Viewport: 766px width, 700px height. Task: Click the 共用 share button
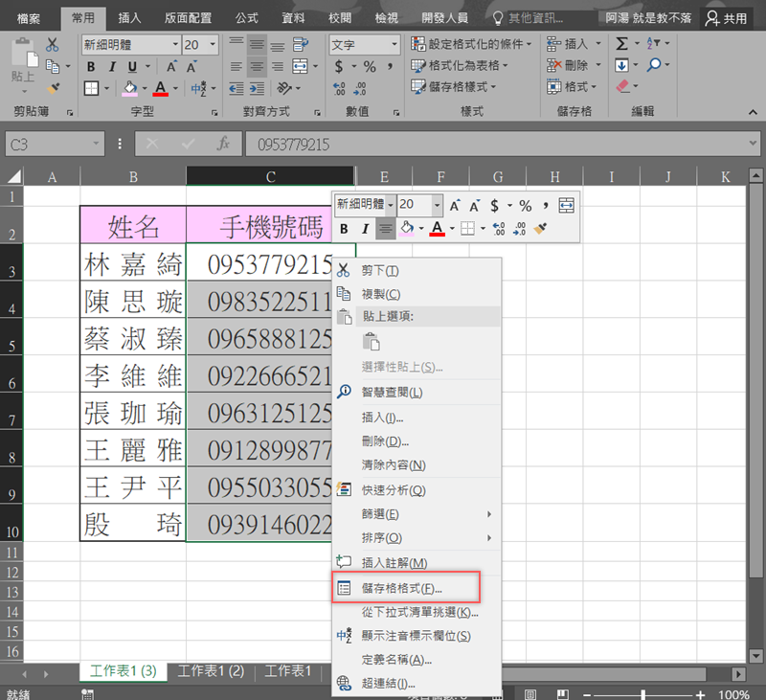pyautogui.click(x=727, y=17)
